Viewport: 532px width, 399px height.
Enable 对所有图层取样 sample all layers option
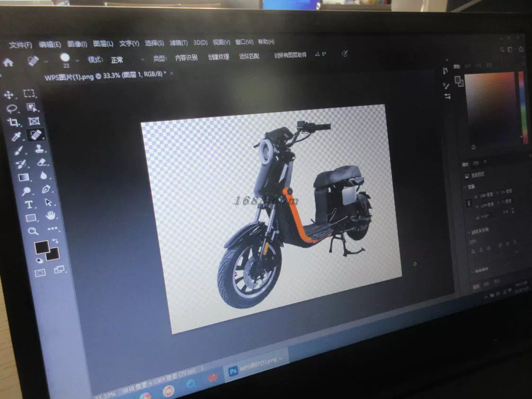tap(290, 55)
